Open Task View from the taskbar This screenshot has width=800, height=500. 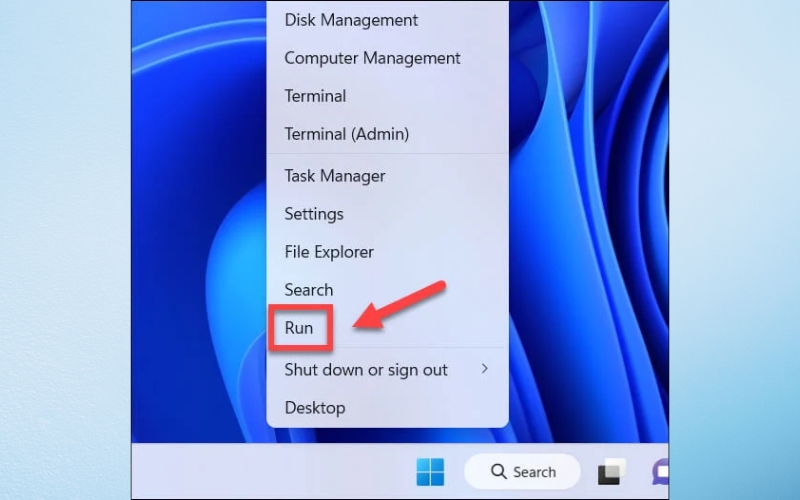[611, 472]
